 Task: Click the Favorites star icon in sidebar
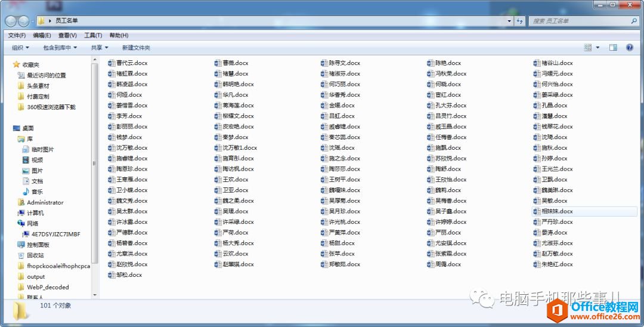click(17, 64)
